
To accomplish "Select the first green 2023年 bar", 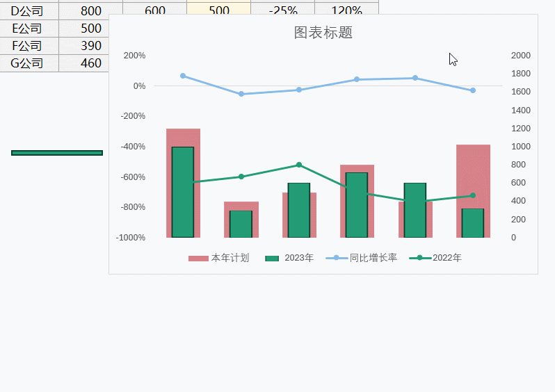I will click(183, 192).
